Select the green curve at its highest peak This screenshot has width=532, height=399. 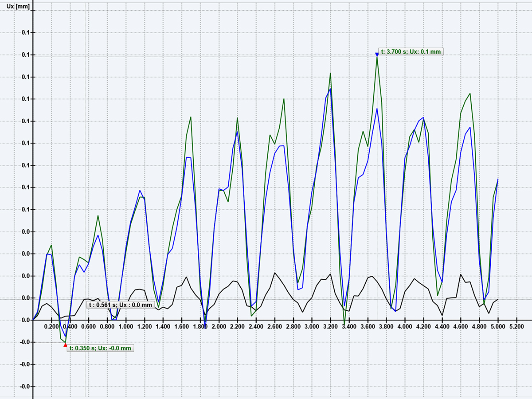(x=376, y=58)
